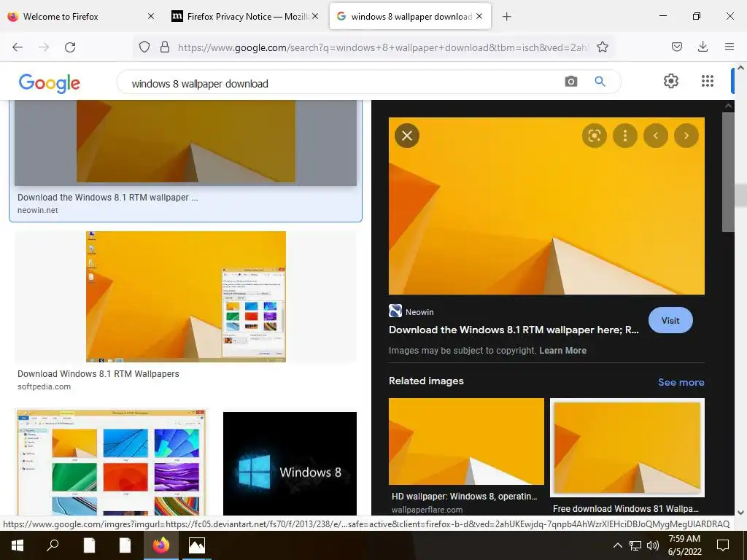Switch to Firefox Privacy Notice tab
The height and width of the screenshot is (560, 747).
pos(245,16)
